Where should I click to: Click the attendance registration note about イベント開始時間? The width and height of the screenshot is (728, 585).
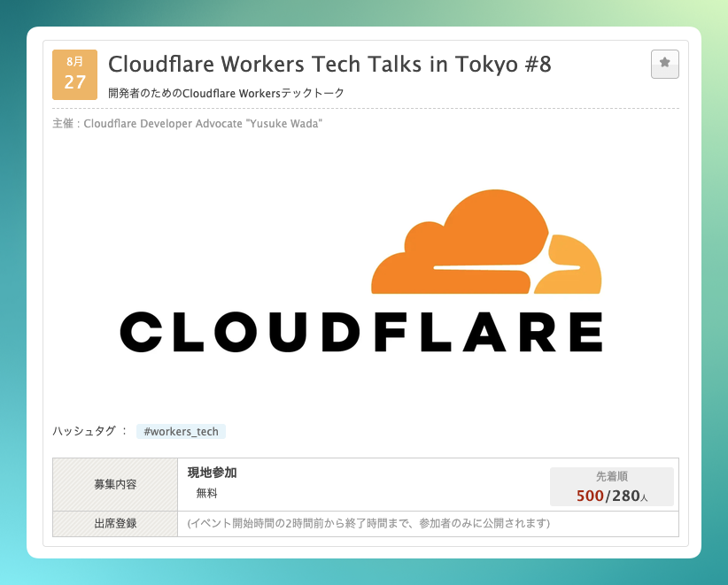point(368,523)
